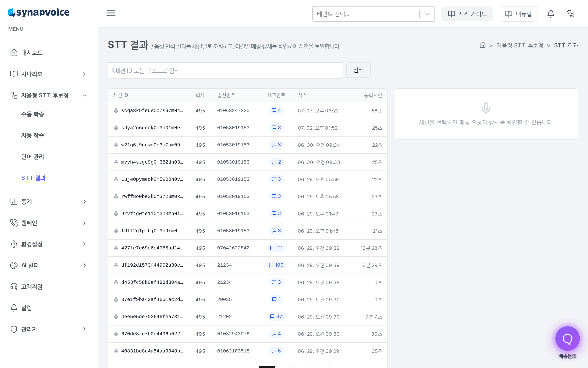Click the segment badge showing 109
The height and width of the screenshot is (368, 588).
coord(276,265)
